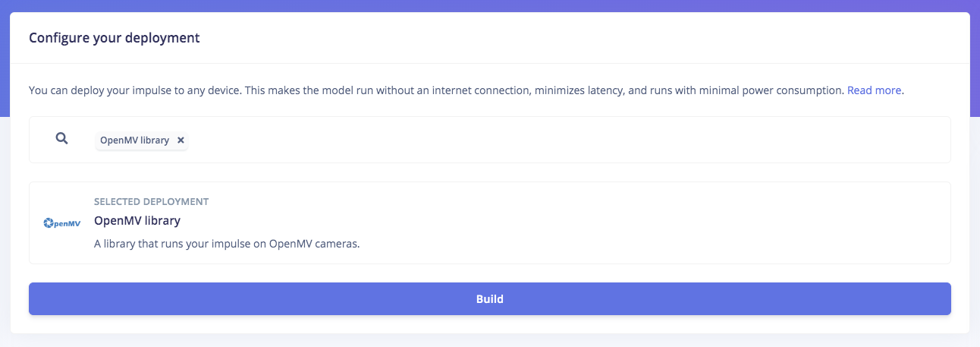Click the OpenMV cameras description text
The image size is (980, 347).
pyautogui.click(x=227, y=244)
